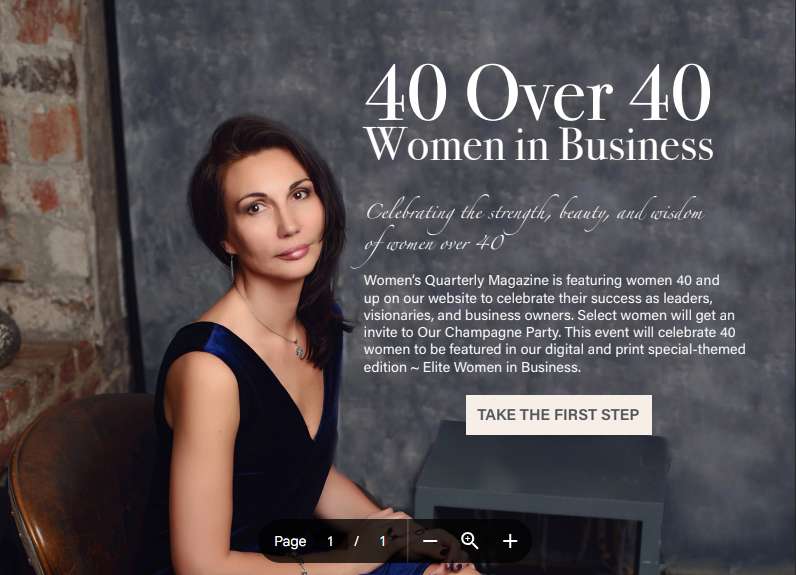Click the total page count number

[383, 542]
